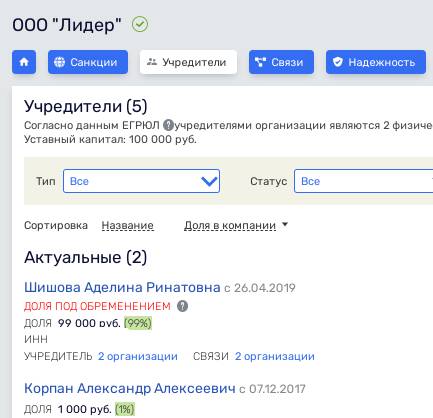Click the people icon on Учредители tab
The image size is (433, 418).
pos(152,62)
